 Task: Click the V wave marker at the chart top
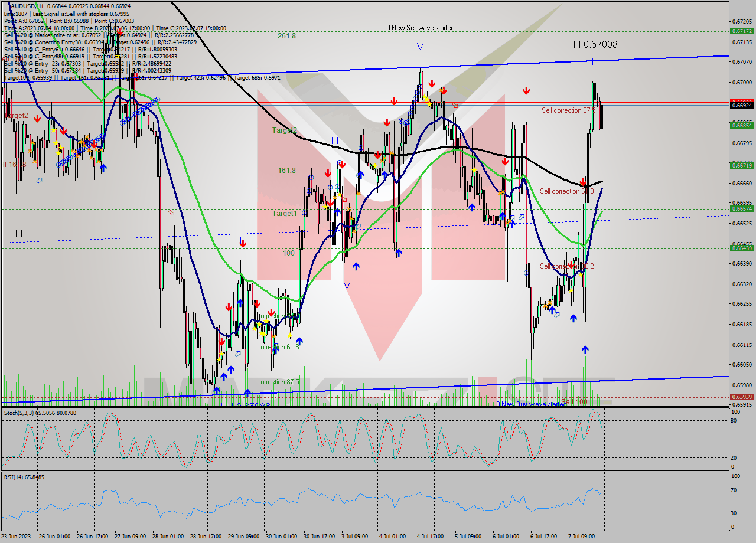click(421, 46)
